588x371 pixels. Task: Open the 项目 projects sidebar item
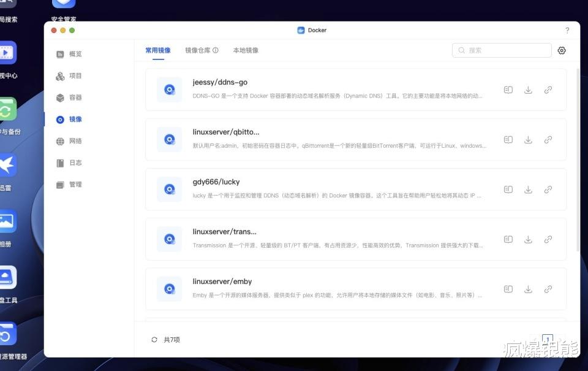click(x=69, y=76)
